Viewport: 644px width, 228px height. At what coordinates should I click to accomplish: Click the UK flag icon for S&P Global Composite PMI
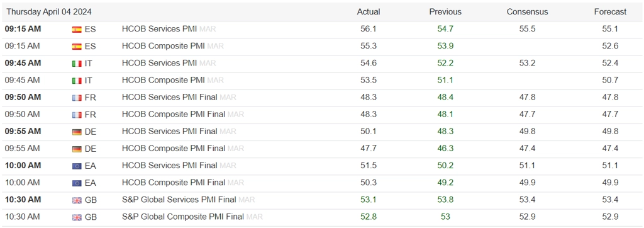(x=76, y=217)
